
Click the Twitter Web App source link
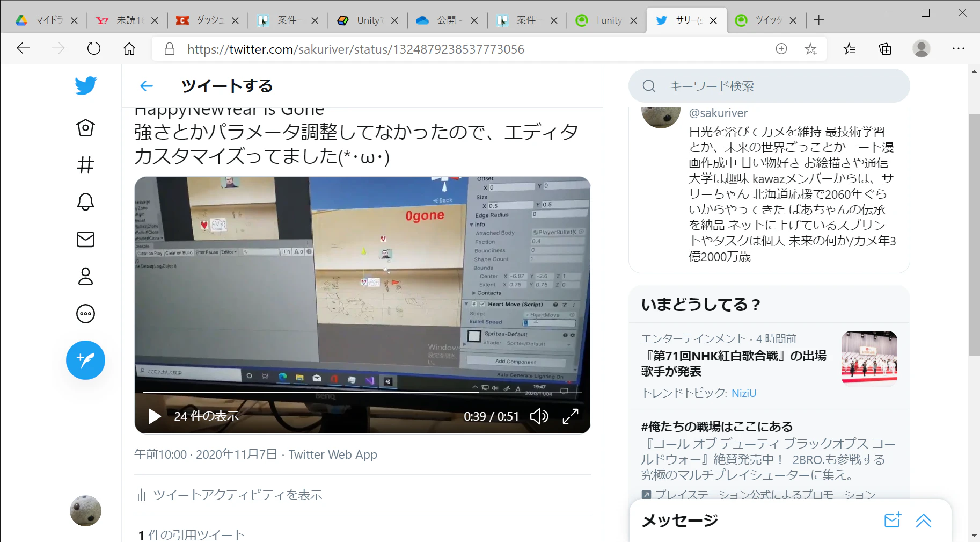pyautogui.click(x=333, y=454)
